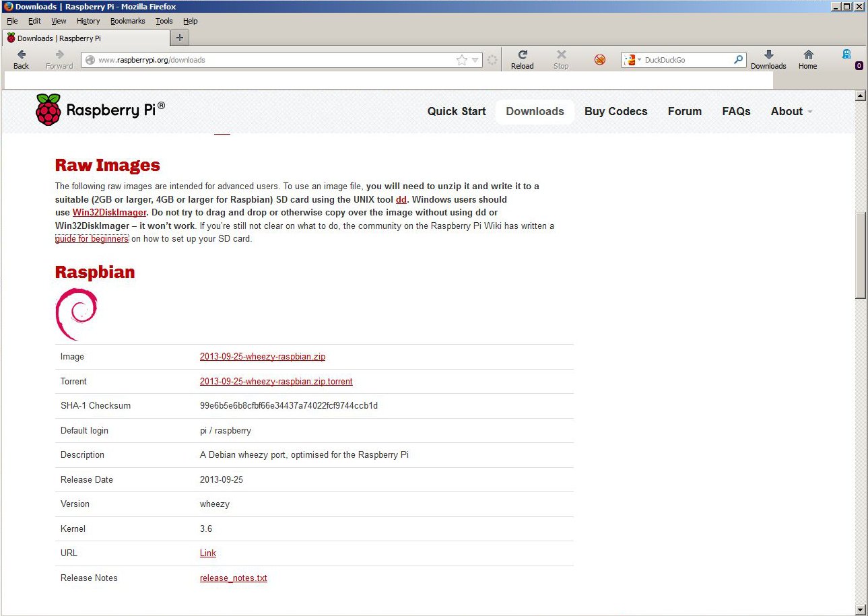Image resolution: width=868 pixels, height=616 pixels.
Task: Open release_notes.txt link
Action: coord(234,578)
